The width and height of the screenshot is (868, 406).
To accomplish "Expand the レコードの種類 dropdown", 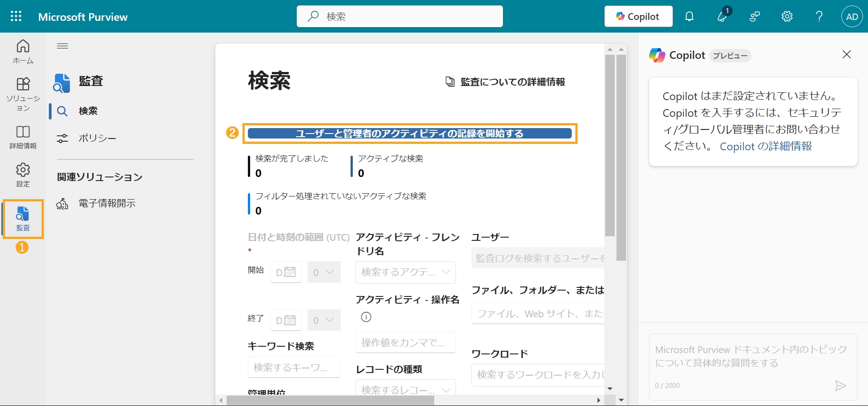I will click(406, 388).
